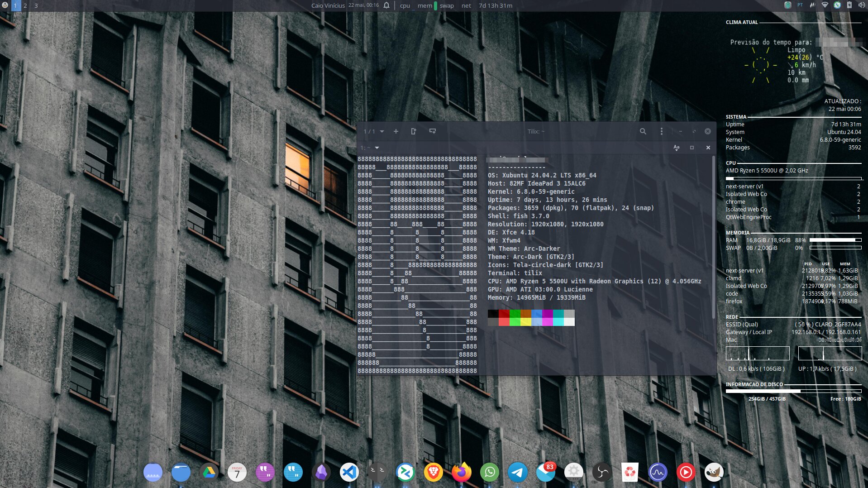Open the notification bell in the panel

tap(386, 5)
